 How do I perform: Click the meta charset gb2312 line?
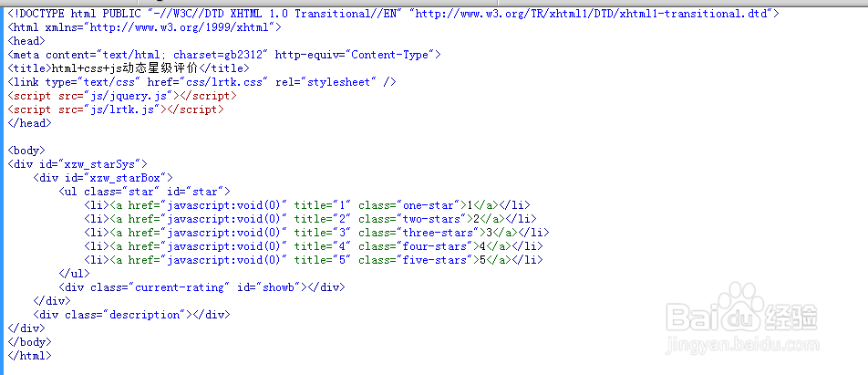pos(224,55)
